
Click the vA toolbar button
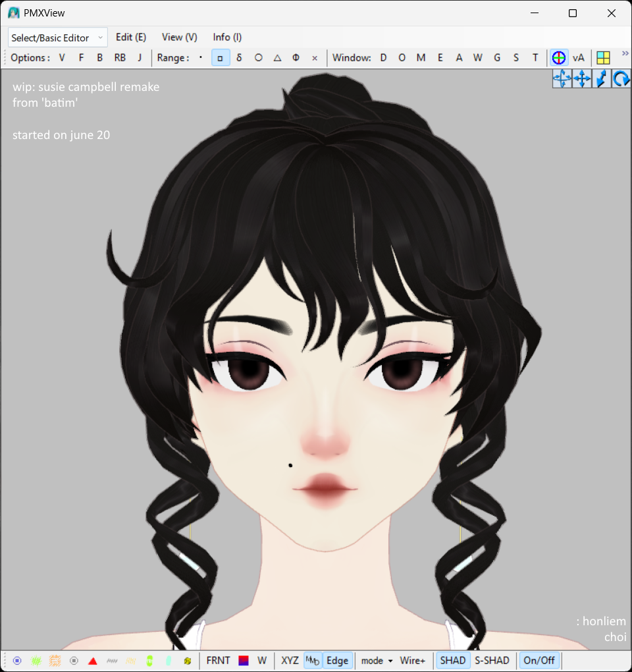[579, 58]
